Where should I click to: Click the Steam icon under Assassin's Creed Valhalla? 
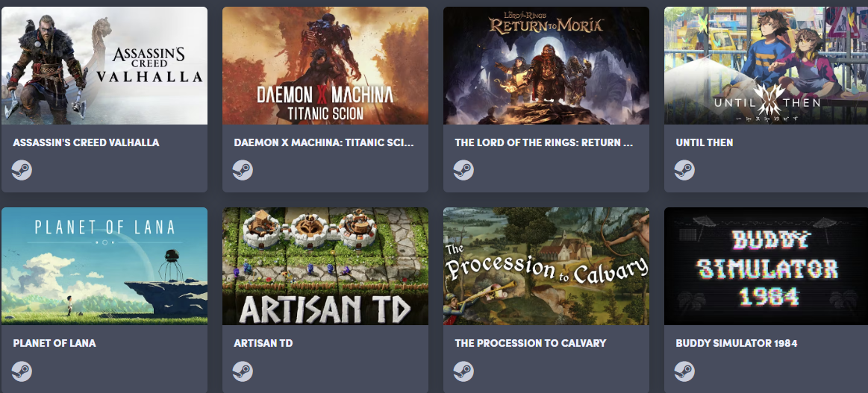coord(22,170)
